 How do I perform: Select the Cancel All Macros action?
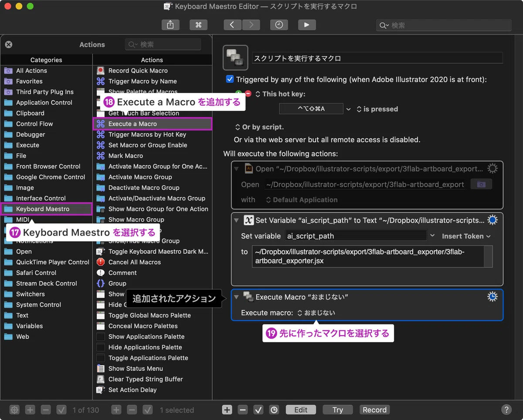coord(153,262)
